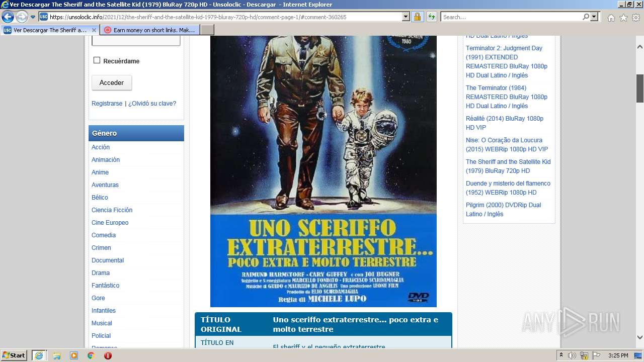This screenshot has height=362, width=644.
Task: Click the login password input field
Action: click(136, 40)
